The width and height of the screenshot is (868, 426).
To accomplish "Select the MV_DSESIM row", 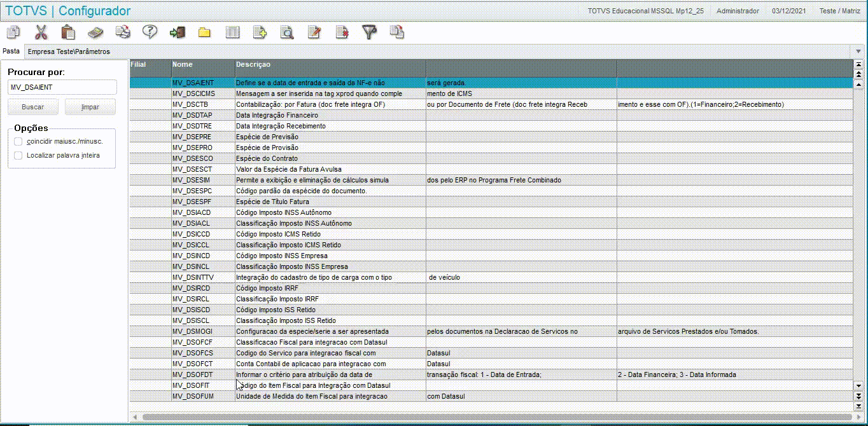I will (x=491, y=180).
